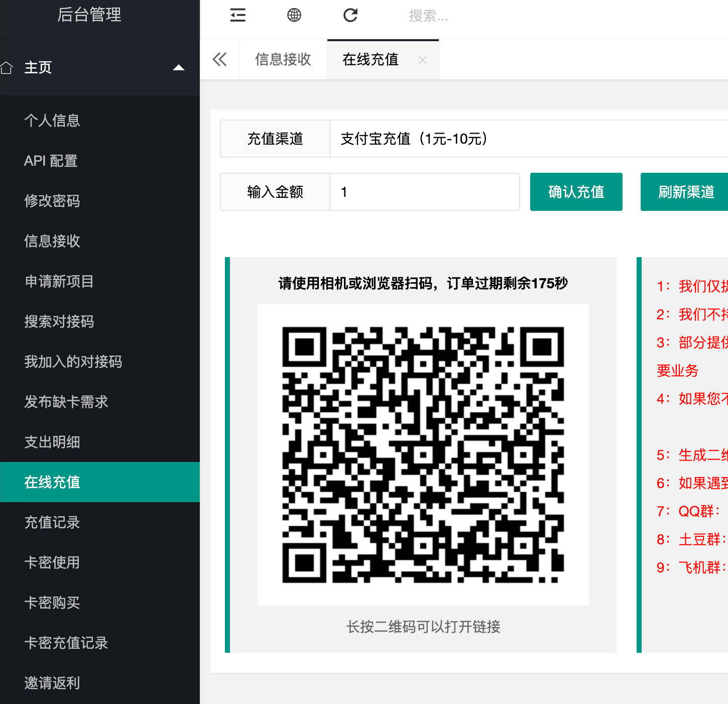Click the 输入金额 label
728x704 pixels.
tap(275, 192)
